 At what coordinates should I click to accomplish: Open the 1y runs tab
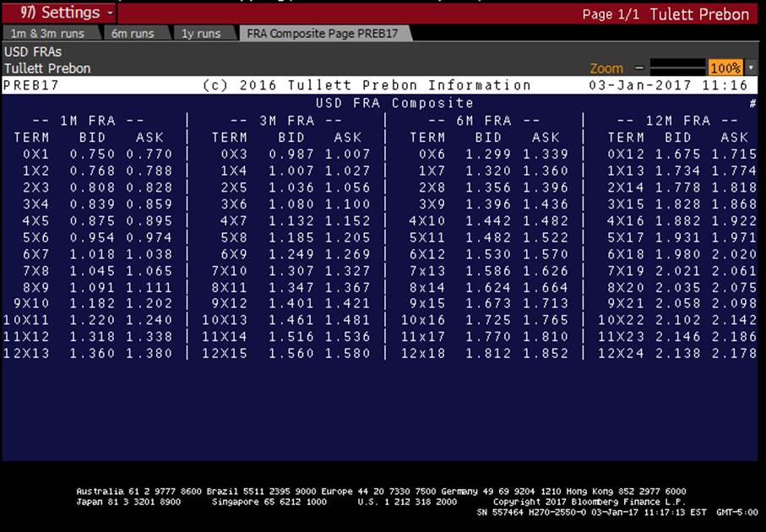(x=201, y=33)
